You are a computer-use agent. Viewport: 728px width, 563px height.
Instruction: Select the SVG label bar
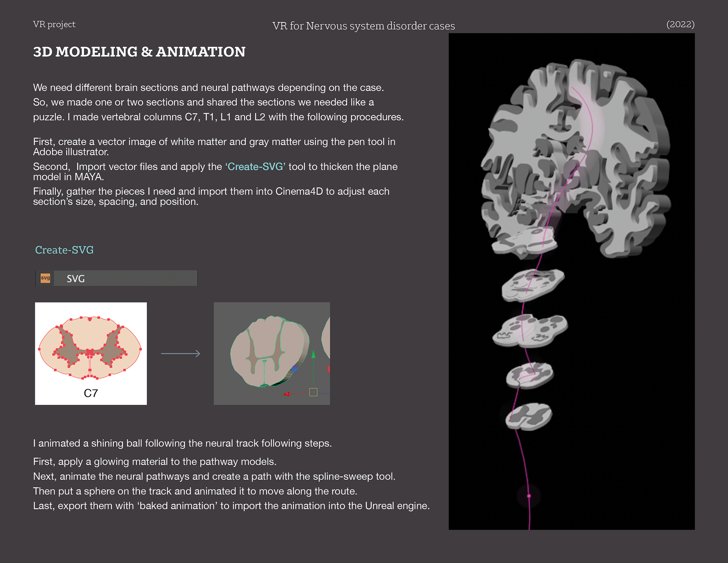point(125,278)
